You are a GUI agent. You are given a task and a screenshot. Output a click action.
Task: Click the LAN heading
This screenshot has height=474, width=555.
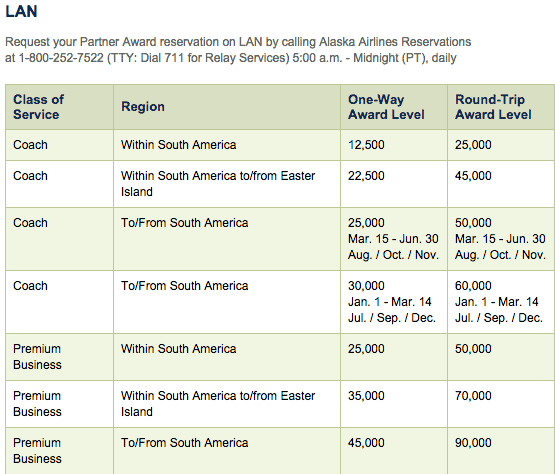pos(21,11)
